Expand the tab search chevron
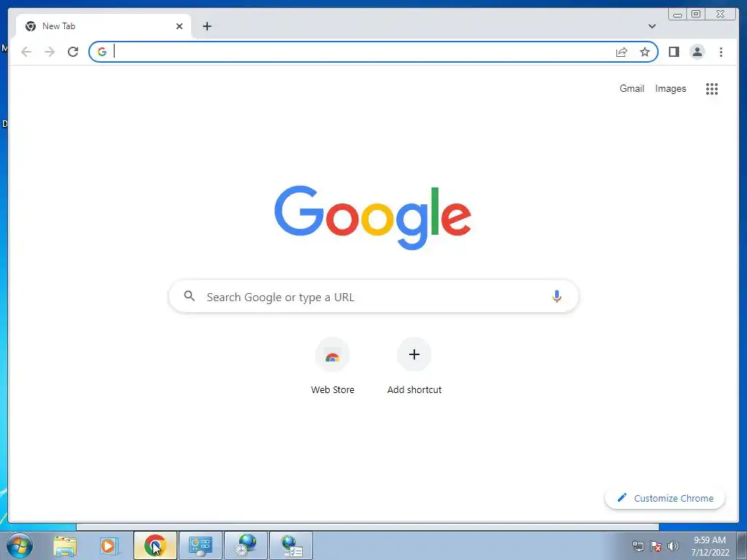The width and height of the screenshot is (747, 560). tap(651, 26)
